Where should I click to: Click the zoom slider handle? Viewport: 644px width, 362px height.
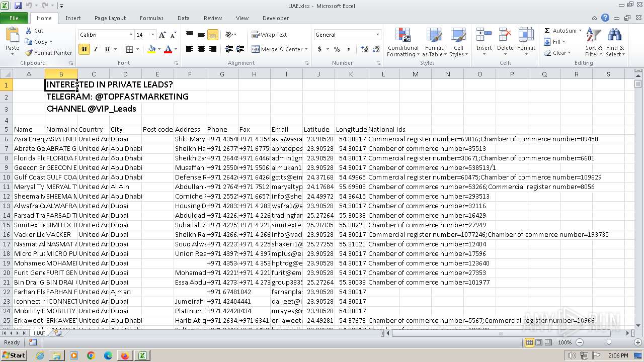click(x=609, y=342)
